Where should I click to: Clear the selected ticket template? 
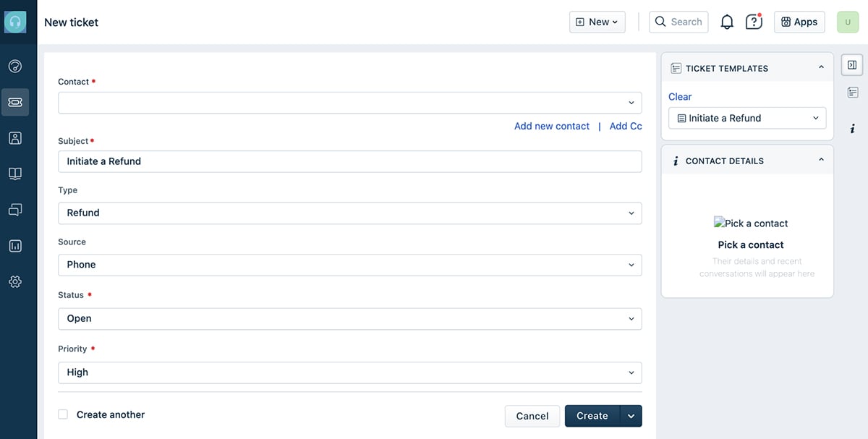679,96
